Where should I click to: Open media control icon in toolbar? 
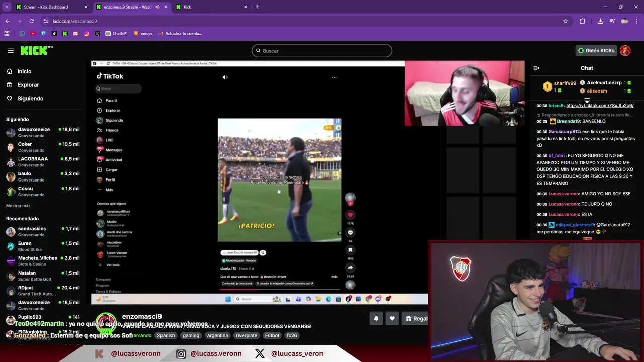[x=612, y=21]
